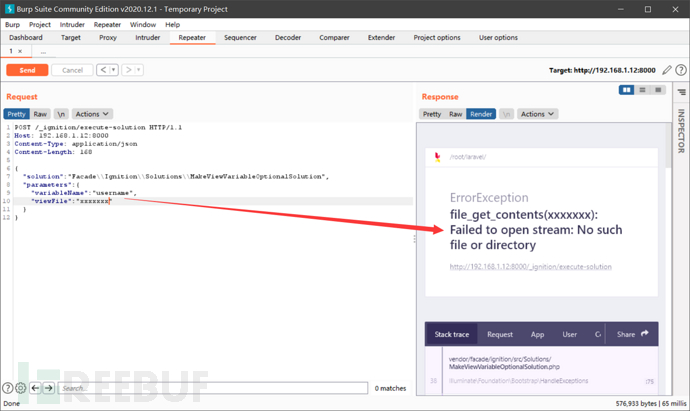Image resolution: width=690 pixels, height=411 pixels.
Task: Switch to the Dashboard tab
Action: pos(26,37)
